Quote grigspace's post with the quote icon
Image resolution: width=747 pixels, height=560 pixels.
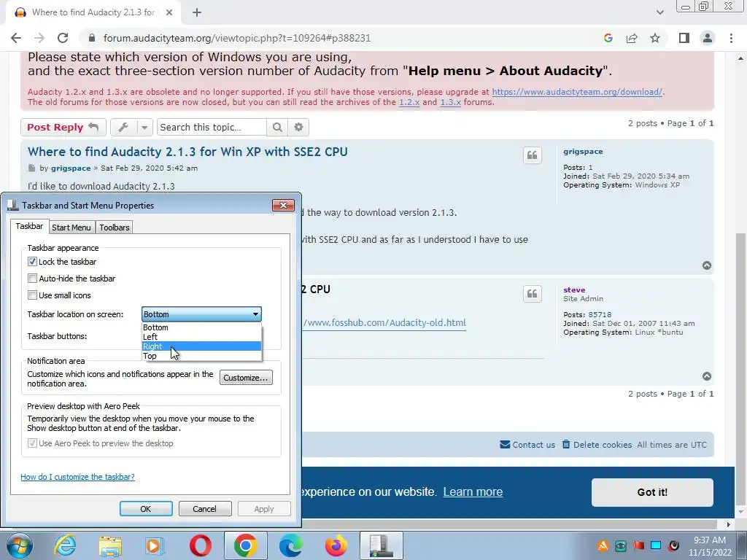click(x=532, y=155)
